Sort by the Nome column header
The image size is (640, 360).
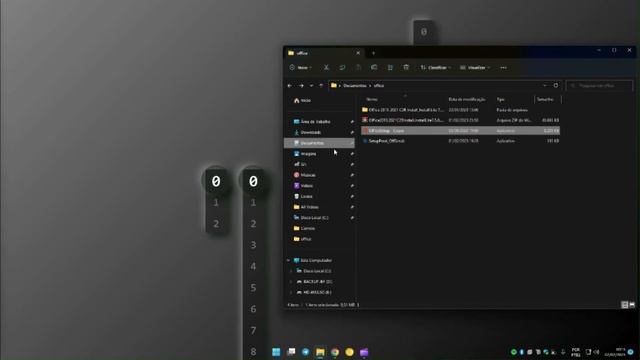372,99
